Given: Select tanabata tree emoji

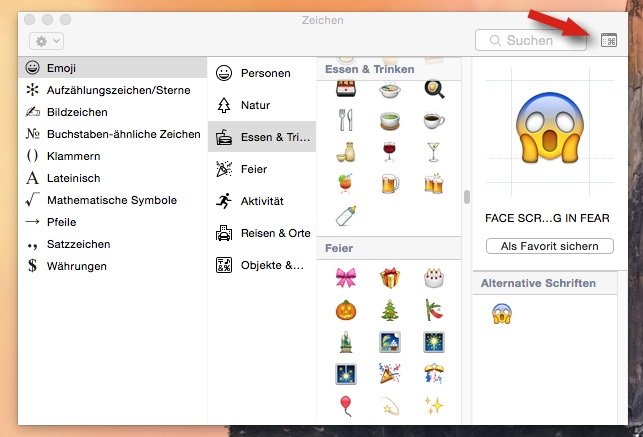Looking at the screenshot, I should 434,310.
